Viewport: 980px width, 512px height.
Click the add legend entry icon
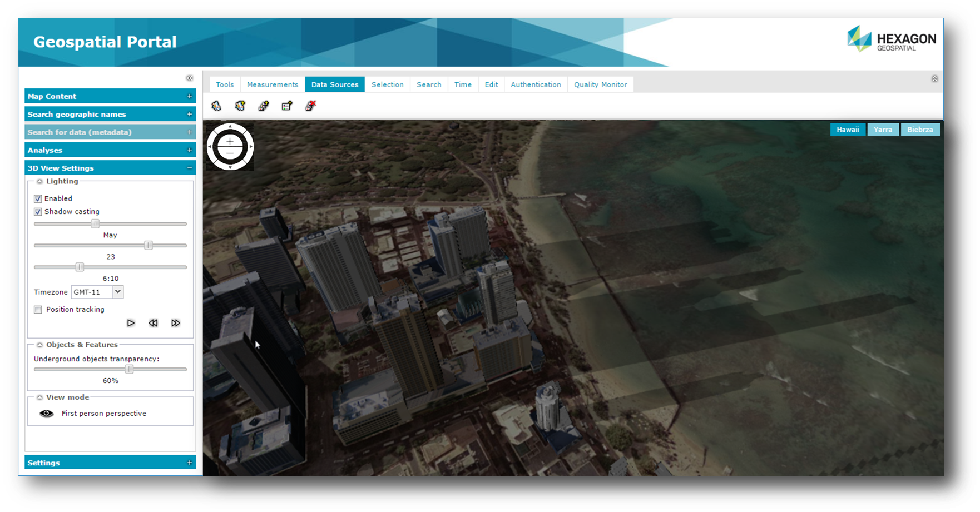[286, 105]
